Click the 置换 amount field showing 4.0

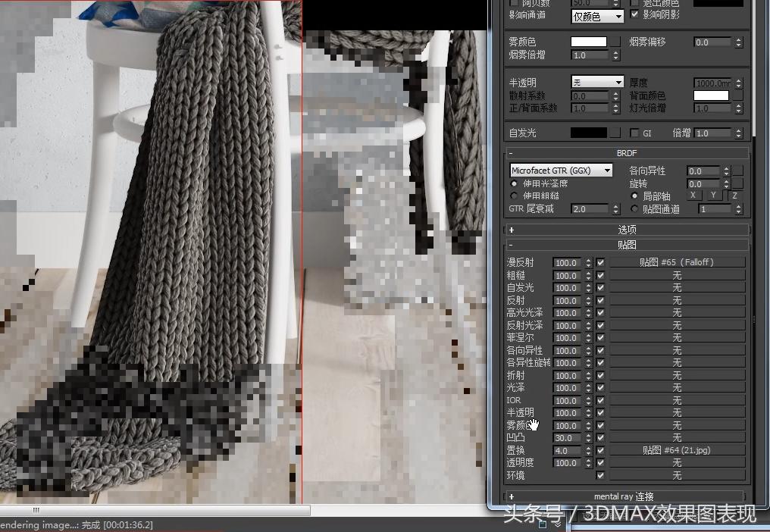(567, 451)
